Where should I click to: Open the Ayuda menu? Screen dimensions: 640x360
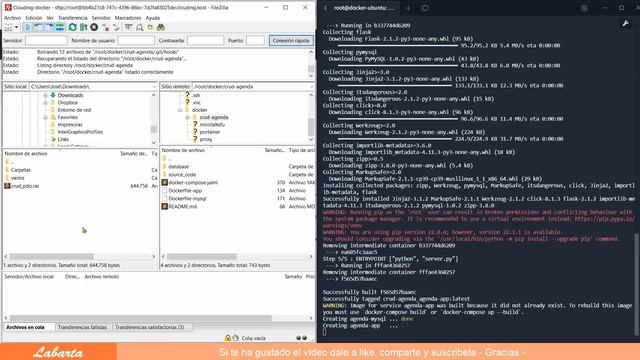click(153, 18)
